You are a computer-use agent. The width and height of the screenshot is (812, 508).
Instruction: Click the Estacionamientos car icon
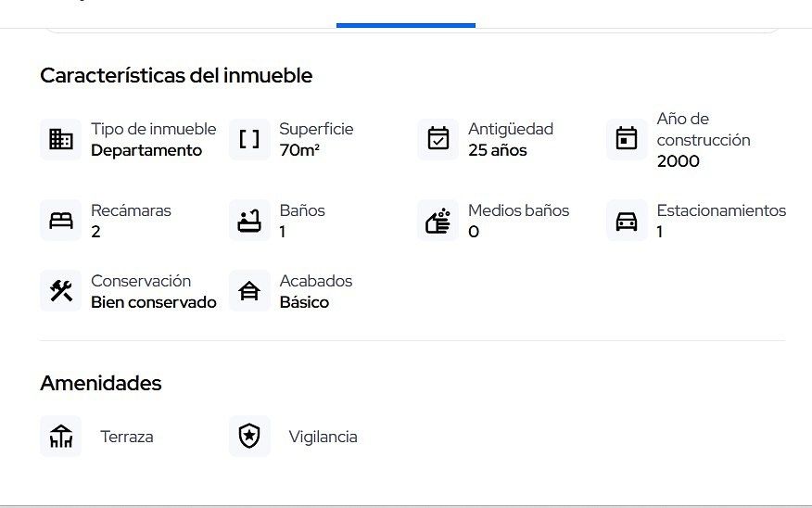(x=627, y=221)
